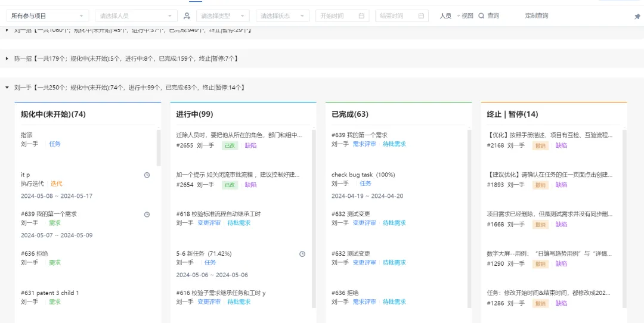Click the 缺陷 tag on defect #2654
644x323 pixels.
coord(250,185)
